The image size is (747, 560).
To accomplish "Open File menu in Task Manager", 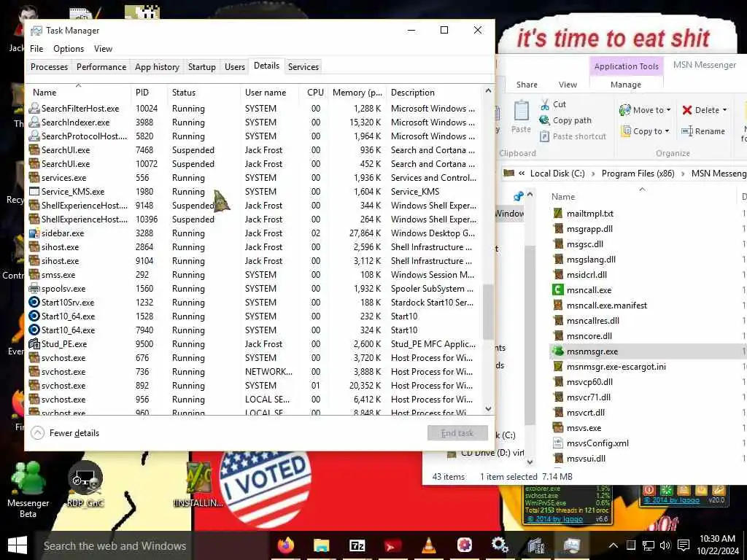I will 36,49.
